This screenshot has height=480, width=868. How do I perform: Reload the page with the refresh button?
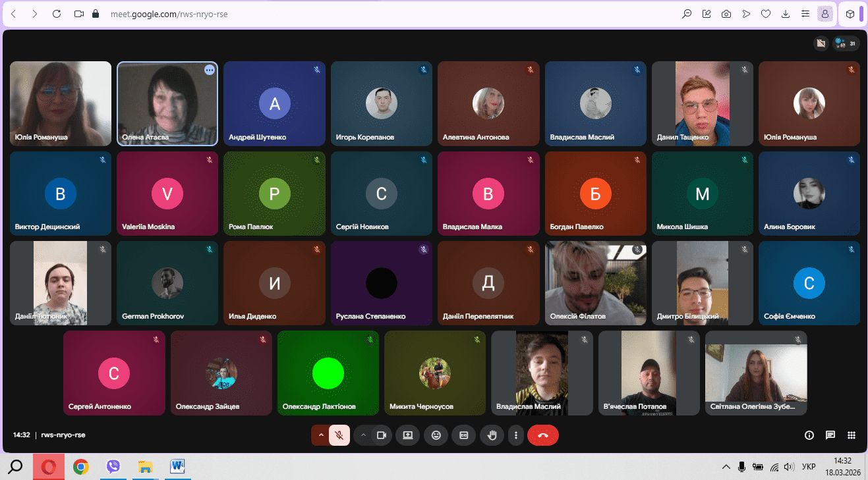click(x=57, y=14)
